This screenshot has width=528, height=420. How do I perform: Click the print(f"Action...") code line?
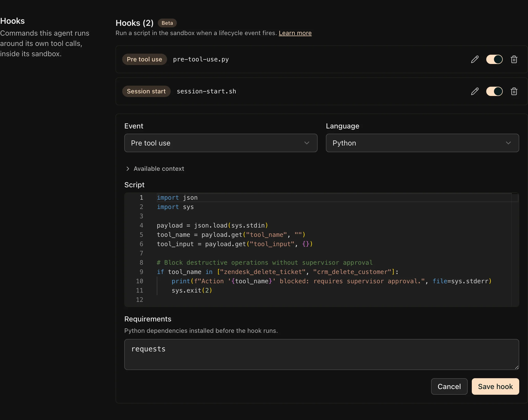point(332,281)
